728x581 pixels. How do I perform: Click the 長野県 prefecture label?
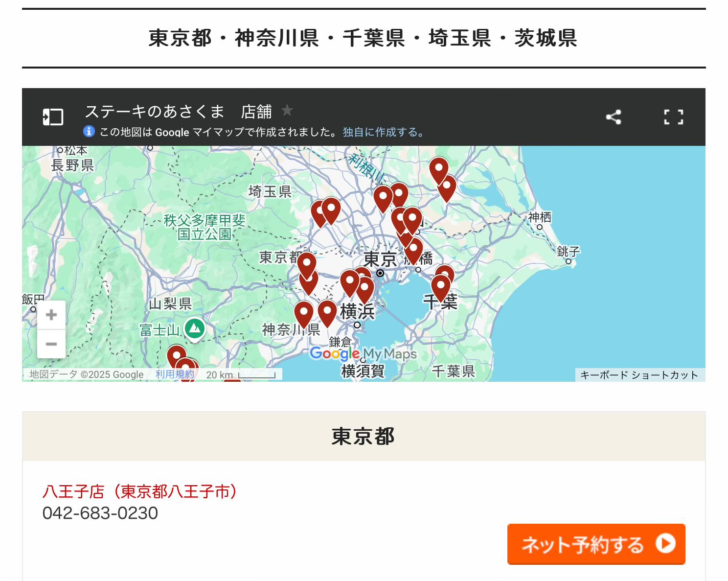coord(72,165)
